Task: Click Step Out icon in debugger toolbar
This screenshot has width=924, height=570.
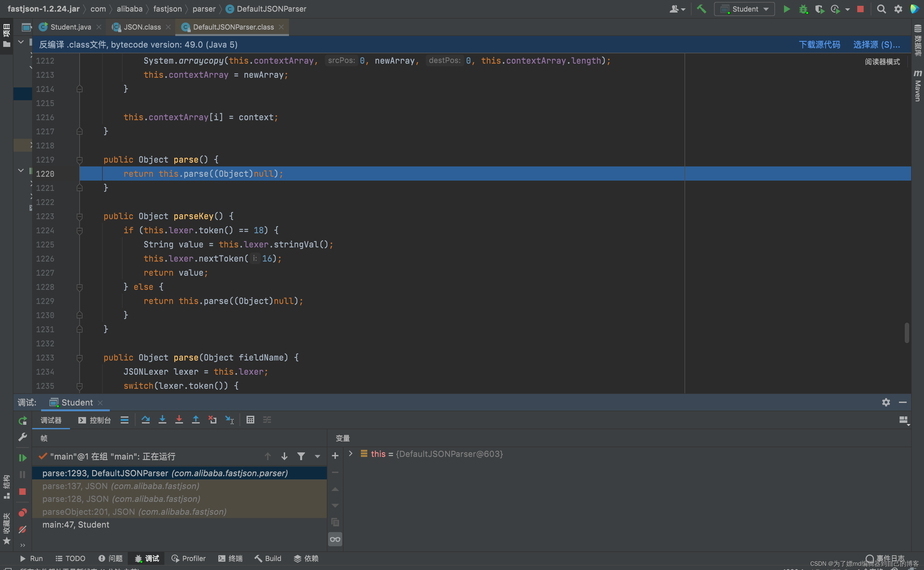Action: click(x=196, y=420)
